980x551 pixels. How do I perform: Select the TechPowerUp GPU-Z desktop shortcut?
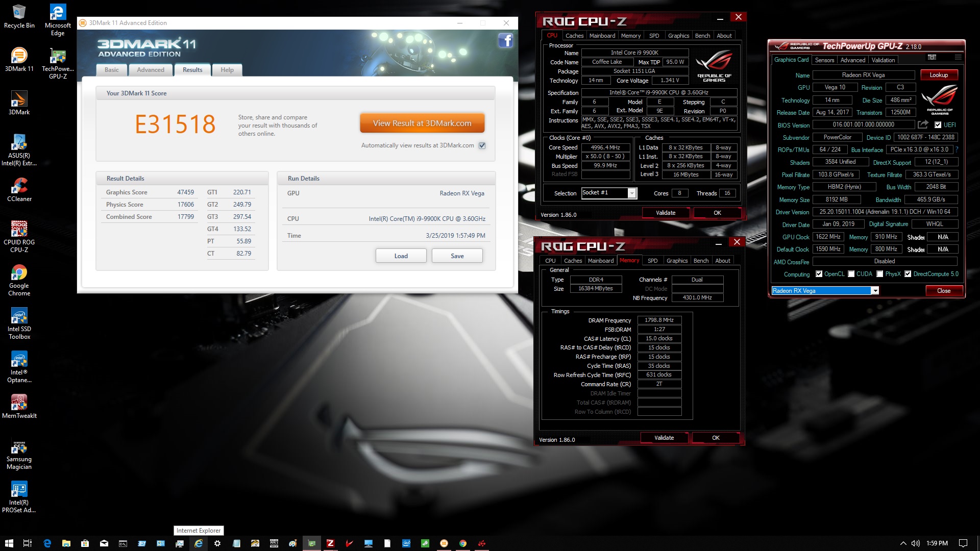click(x=58, y=64)
